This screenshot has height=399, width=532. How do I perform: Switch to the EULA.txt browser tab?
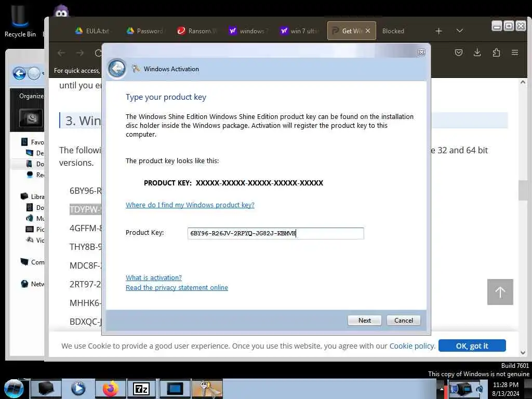click(92, 31)
